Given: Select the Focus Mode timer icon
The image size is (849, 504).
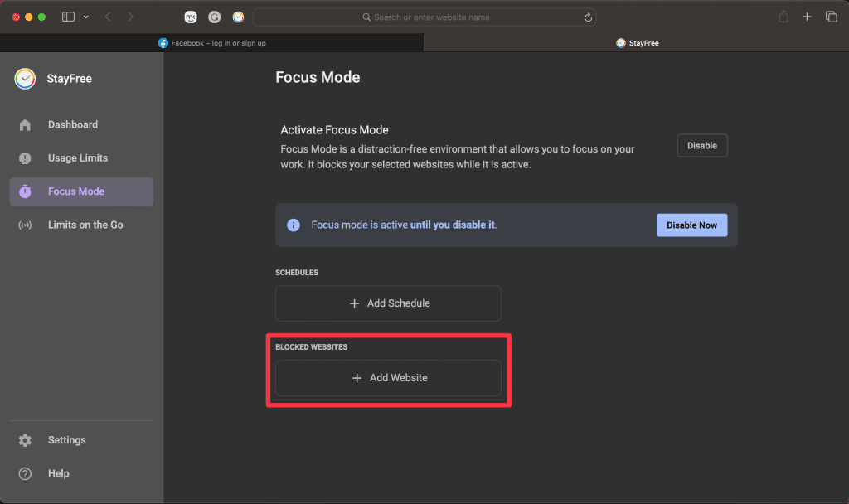Looking at the screenshot, I should point(25,191).
